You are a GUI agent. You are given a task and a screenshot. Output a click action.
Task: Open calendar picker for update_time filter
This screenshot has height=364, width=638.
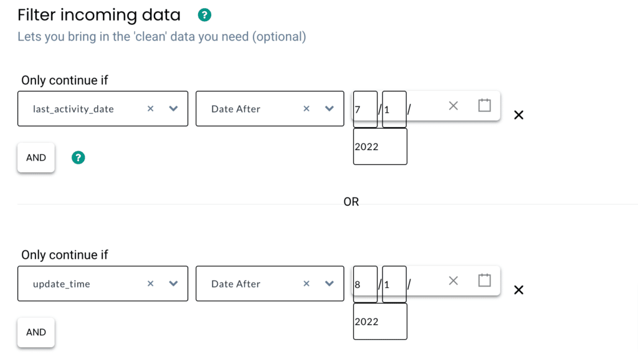click(x=485, y=280)
